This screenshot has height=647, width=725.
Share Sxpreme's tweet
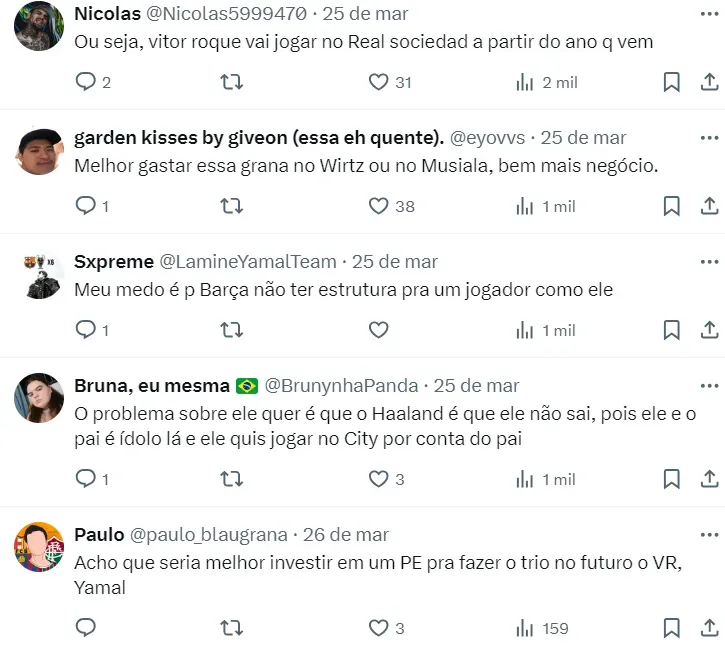tap(709, 330)
